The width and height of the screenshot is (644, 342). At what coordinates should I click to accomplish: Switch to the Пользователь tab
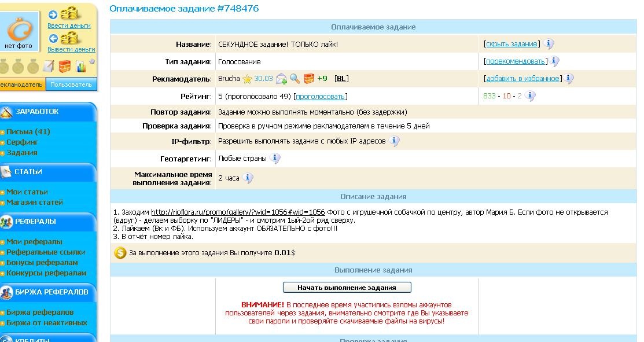[x=71, y=84]
